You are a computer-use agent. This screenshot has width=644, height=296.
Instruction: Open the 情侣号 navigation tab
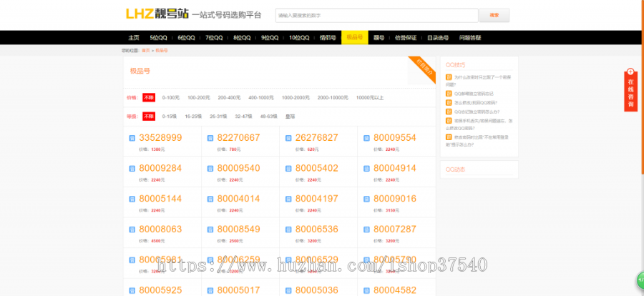[x=327, y=37]
